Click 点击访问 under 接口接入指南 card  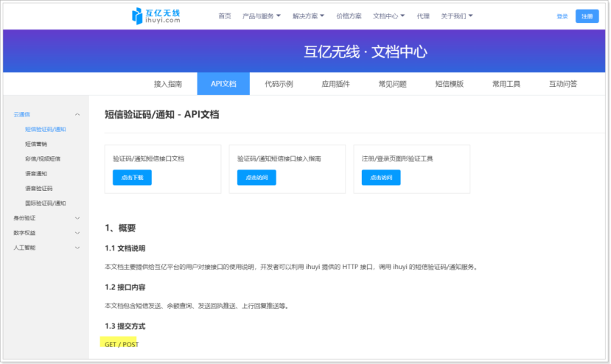click(x=256, y=178)
